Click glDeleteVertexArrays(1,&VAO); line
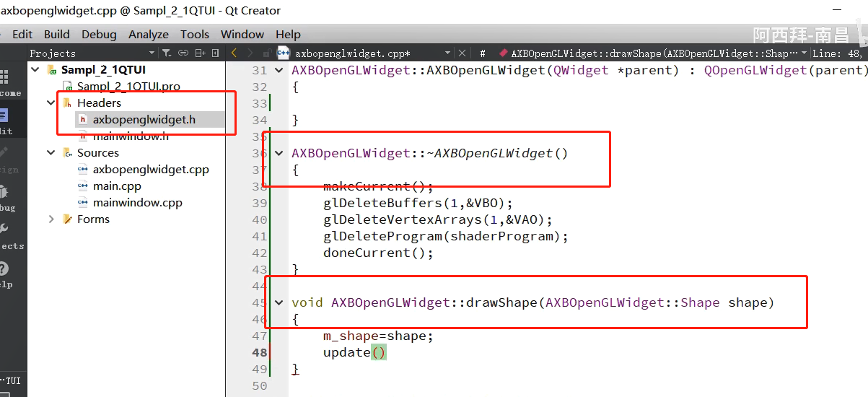 point(438,219)
